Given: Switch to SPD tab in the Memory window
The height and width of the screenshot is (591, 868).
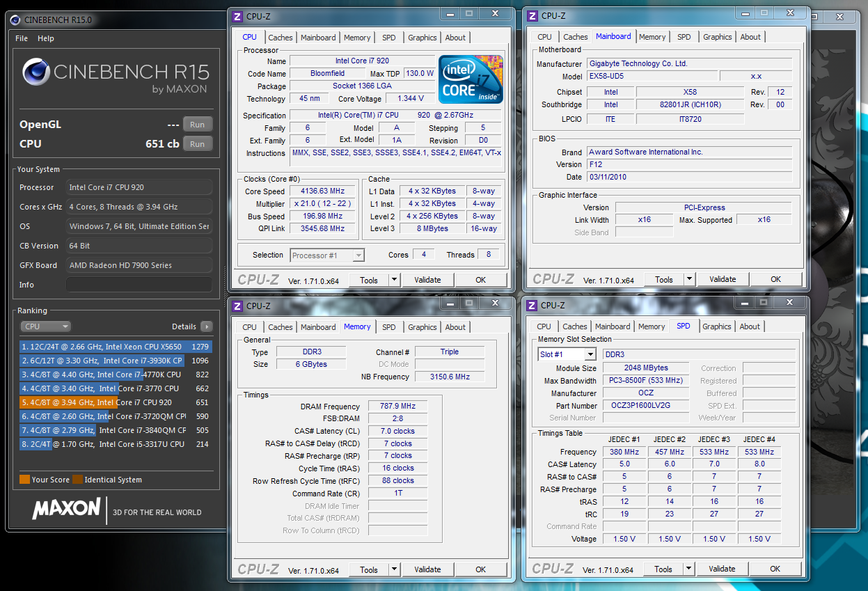Looking at the screenshot, I should click(389, 327).
